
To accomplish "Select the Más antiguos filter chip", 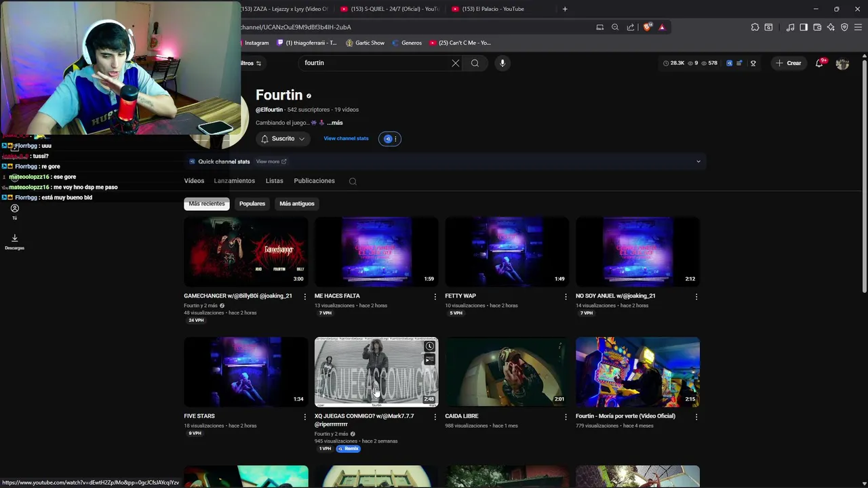I will pos(297,203).
